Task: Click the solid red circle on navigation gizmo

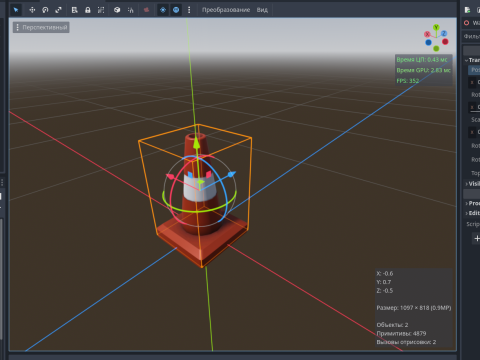Action: pyautogui.click(x=445, y=42)
